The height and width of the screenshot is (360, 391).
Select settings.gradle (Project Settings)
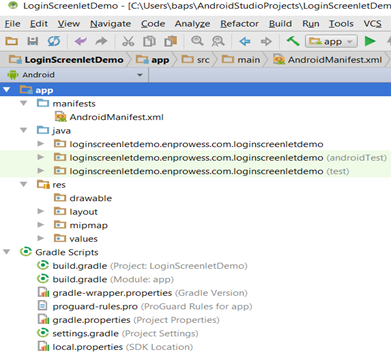[118, 333]
